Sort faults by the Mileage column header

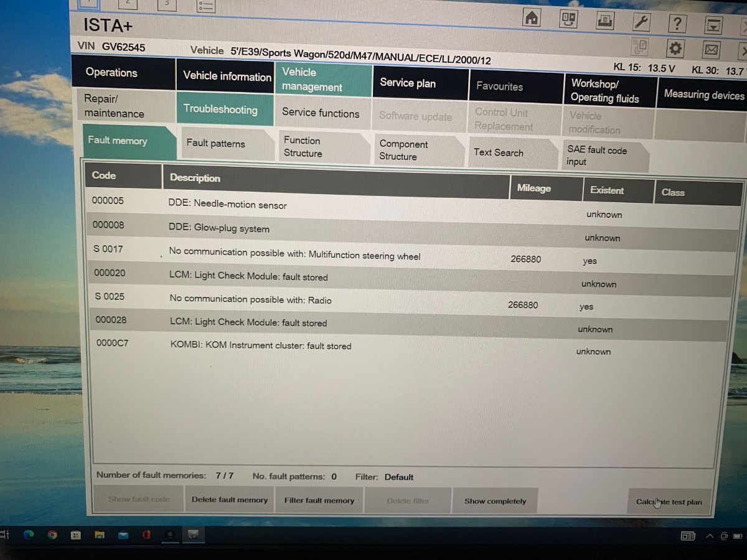[x=533, y=188]
